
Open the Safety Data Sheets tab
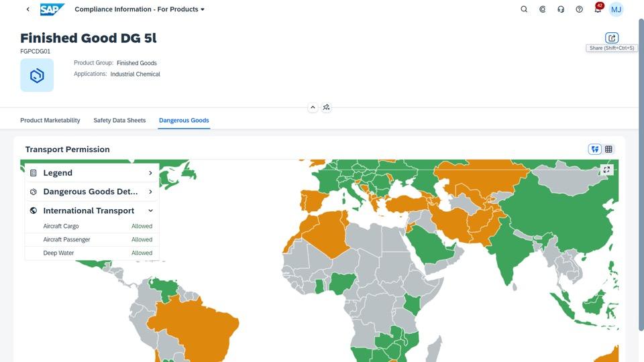click(x=119, y=121)
